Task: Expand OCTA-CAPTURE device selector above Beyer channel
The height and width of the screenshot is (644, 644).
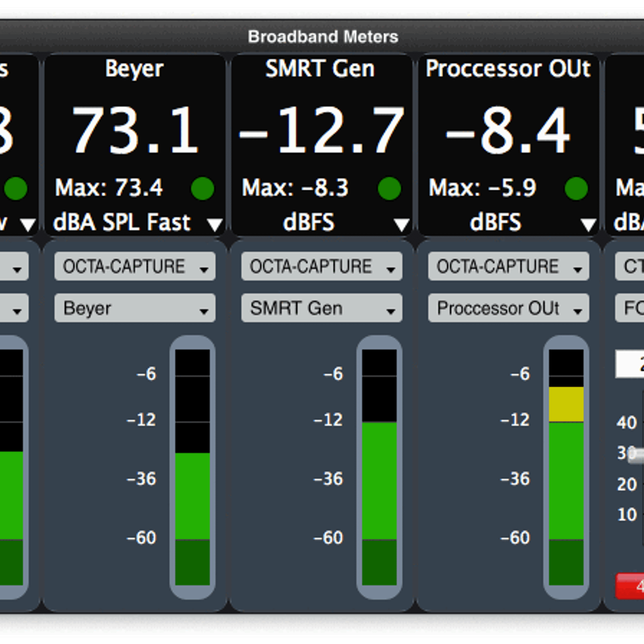Action: pos(134,266)
